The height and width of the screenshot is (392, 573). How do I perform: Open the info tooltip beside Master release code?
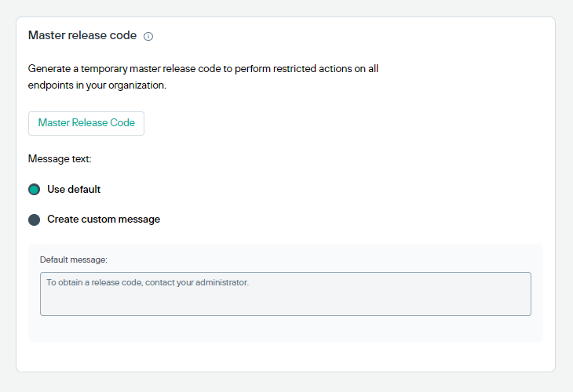click(x=148, y=36)
